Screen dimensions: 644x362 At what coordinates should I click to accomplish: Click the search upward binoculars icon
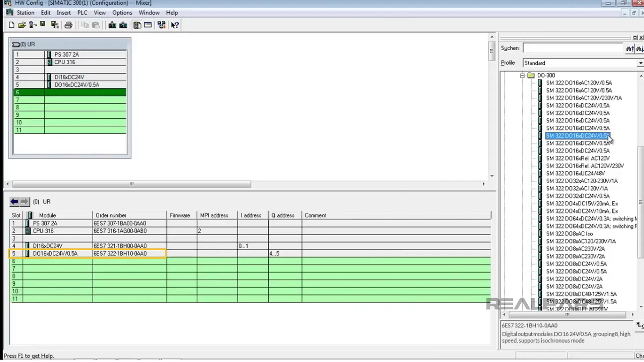click(630, 49)
